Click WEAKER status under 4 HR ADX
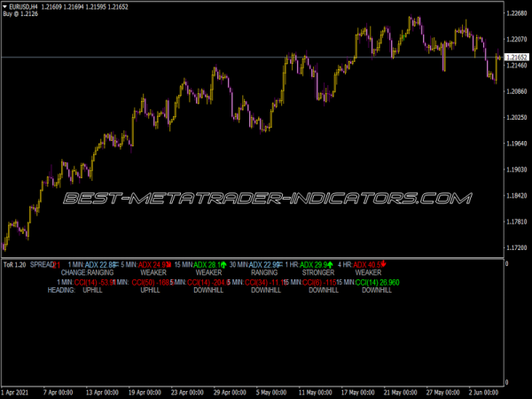 point(368,272)
